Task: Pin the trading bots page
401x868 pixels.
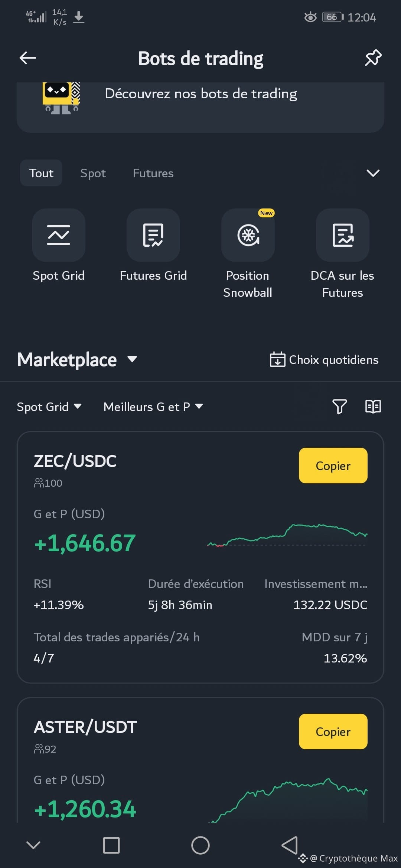Action: point(373,58)
